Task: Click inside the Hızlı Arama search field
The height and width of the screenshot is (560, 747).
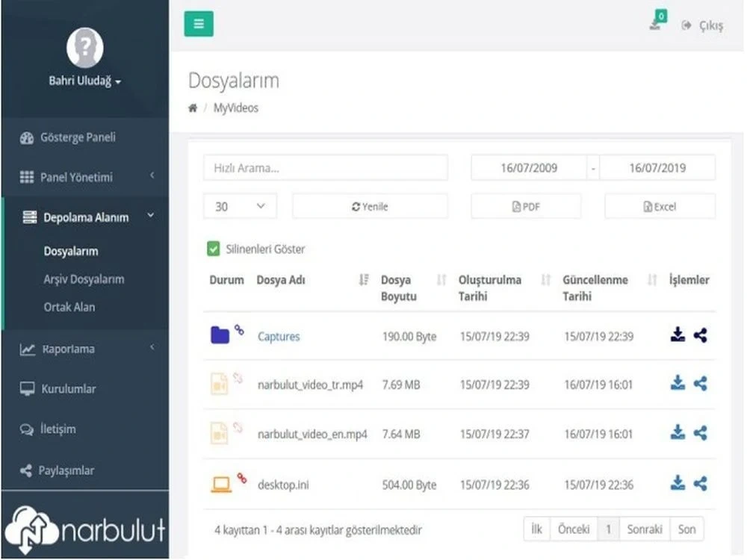Action: [325, 167]
